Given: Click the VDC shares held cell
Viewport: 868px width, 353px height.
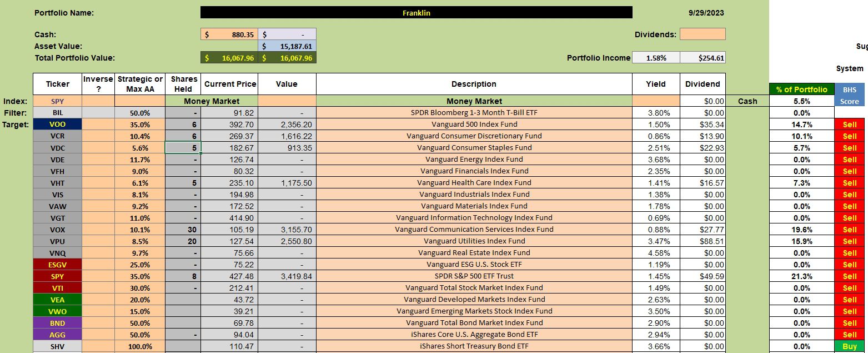Looking at the screenshot, I should tap(183, 148).
